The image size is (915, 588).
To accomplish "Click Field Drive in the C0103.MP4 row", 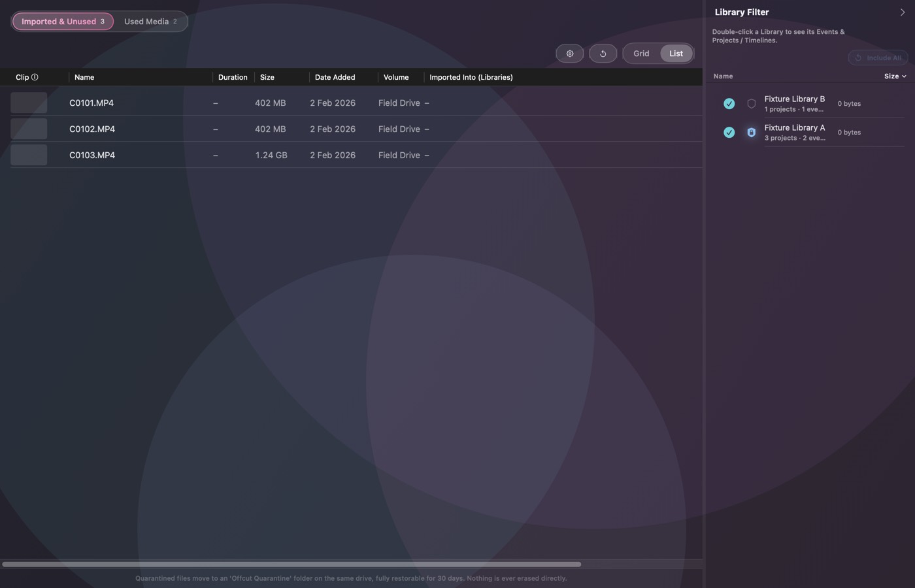I will (x=399, y=155).
